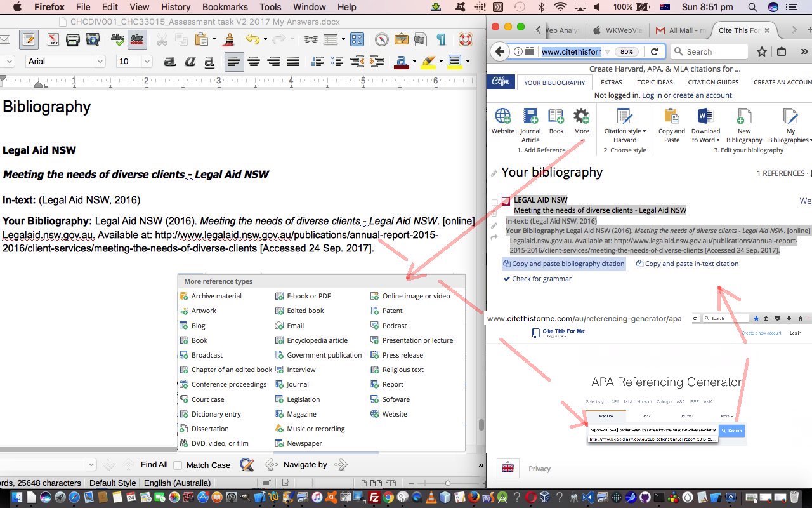Open the Tools menu in the menu bar
Screen dimensions: 812x508
tap(270, 7)
